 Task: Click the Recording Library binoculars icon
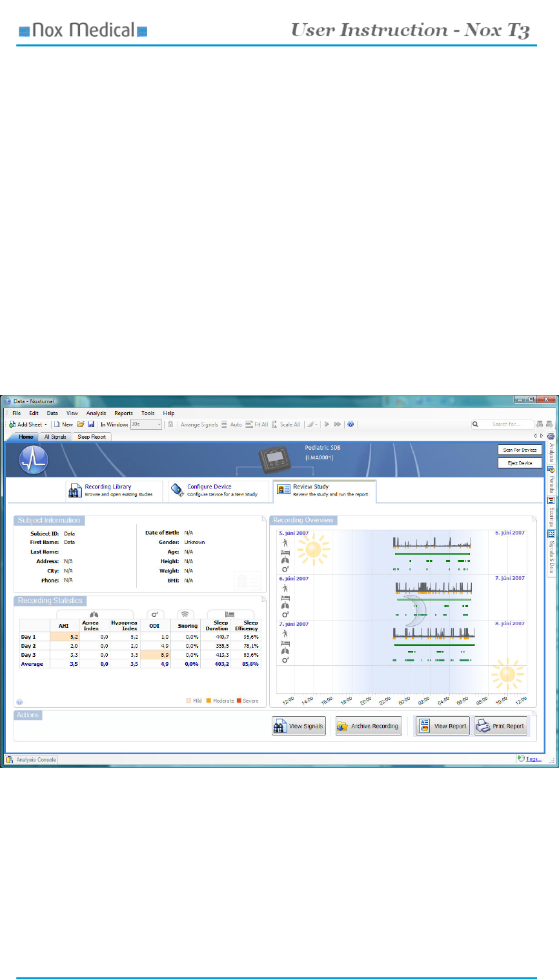tap(74, 492)
